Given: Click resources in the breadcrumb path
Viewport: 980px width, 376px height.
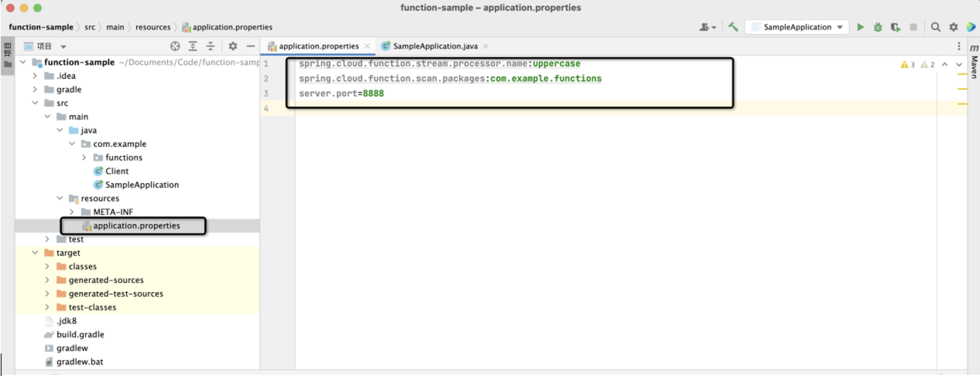Looking at the screenshot, I should [153, 27].
